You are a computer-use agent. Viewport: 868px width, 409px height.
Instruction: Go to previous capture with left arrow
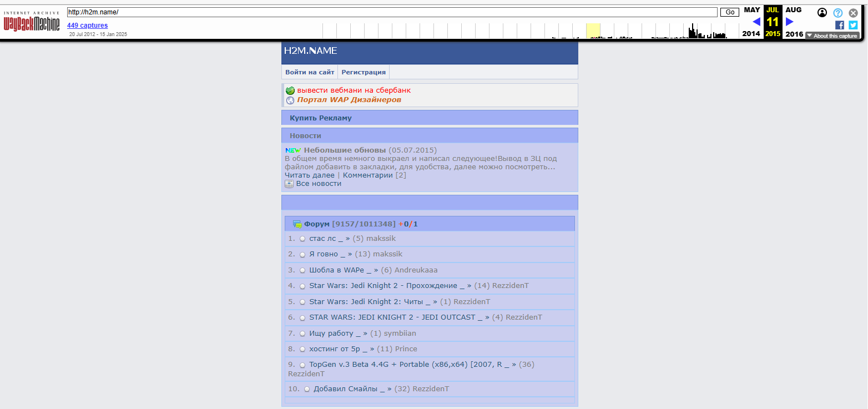[756, 22]
